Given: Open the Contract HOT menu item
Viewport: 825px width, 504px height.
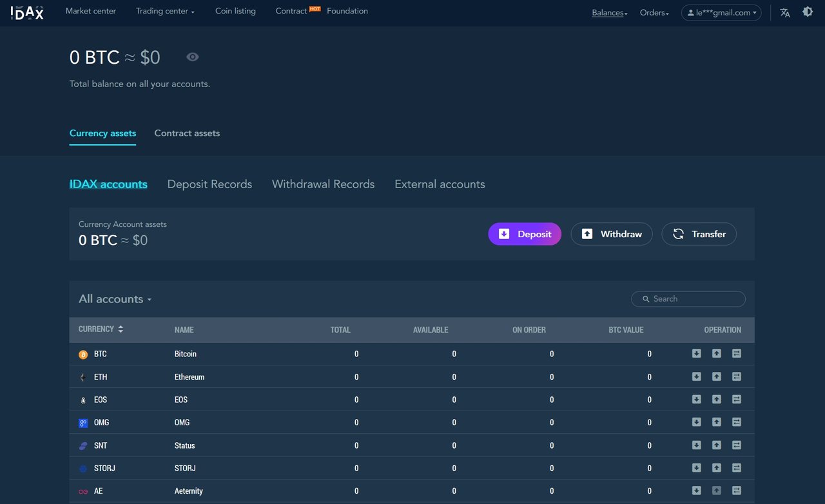Looking at the screenshot, I should coord(297,11).
